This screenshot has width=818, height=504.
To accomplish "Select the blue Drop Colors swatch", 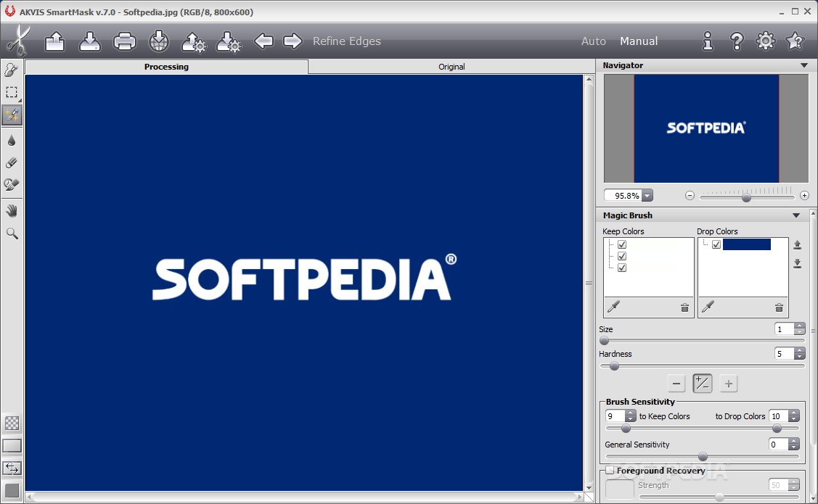I will [x=747, y=244].
